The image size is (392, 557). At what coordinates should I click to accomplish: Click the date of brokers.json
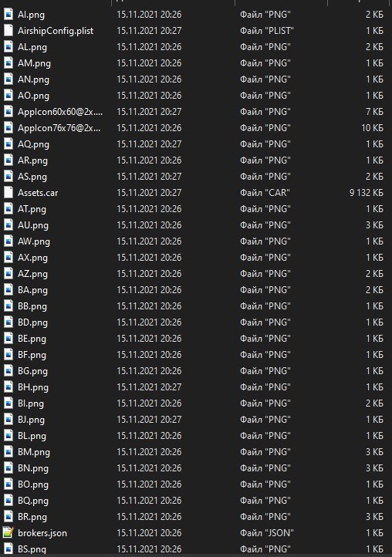click(149, 533)
